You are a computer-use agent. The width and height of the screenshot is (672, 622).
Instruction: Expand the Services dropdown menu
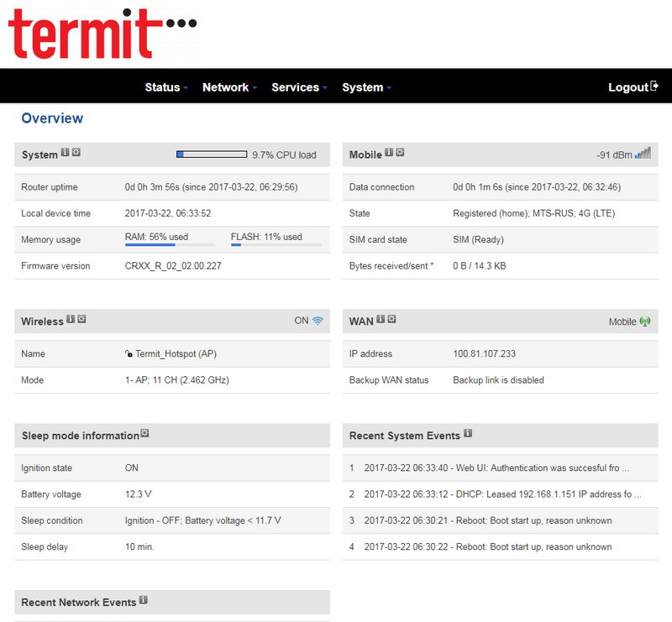(298, 87)
